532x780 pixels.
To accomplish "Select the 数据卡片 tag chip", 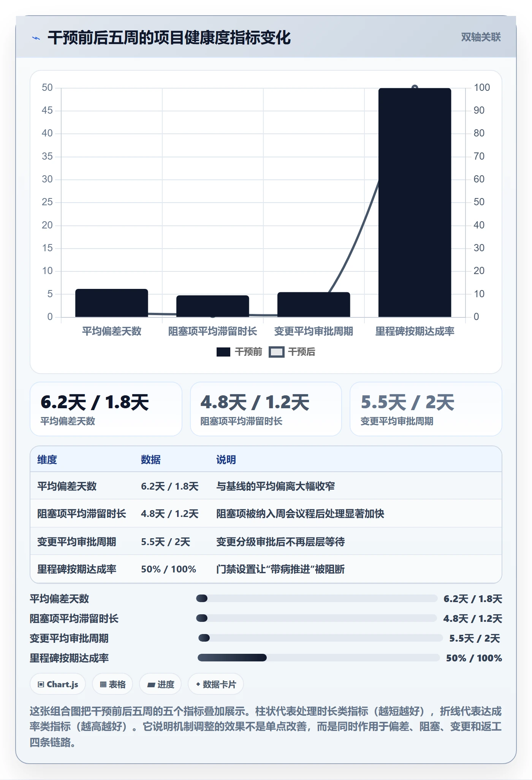I will tap(216, 684).
